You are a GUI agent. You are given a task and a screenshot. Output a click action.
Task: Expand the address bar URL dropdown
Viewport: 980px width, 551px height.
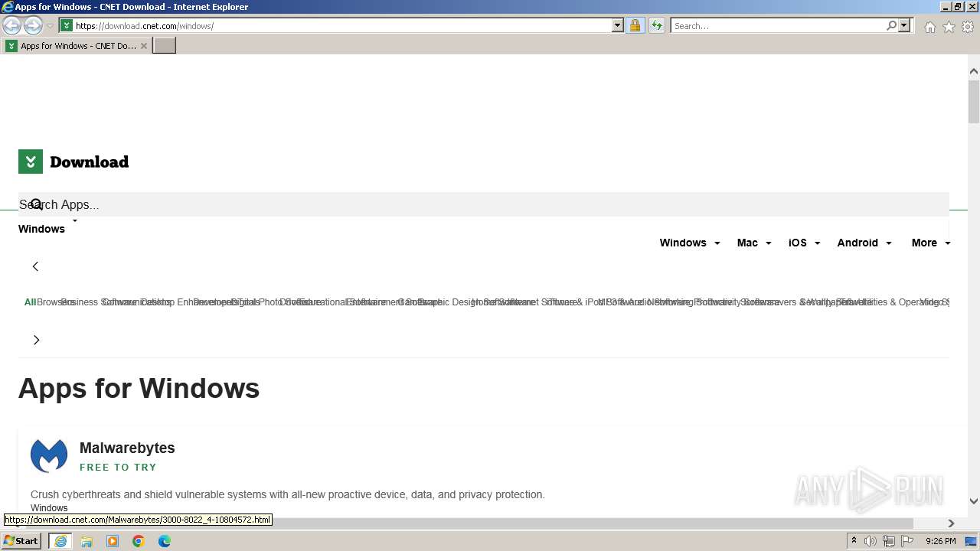point(618,26)
